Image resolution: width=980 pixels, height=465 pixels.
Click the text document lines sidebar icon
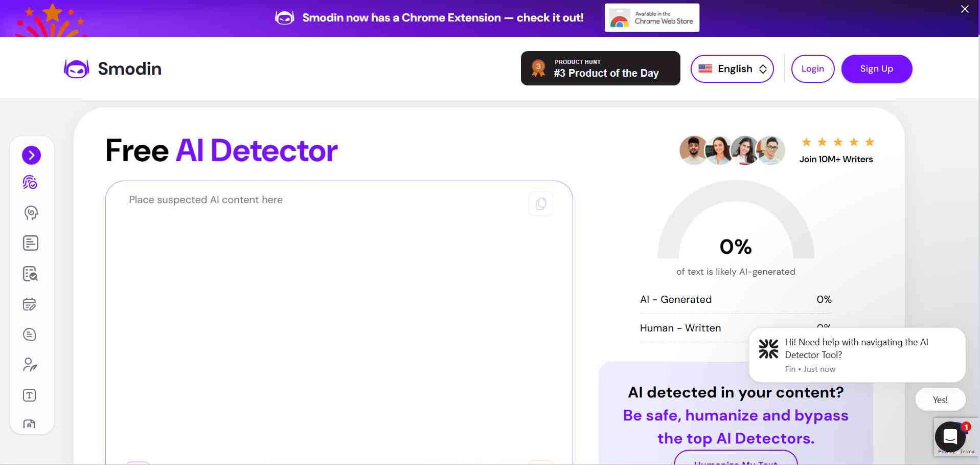coord(31,243)
